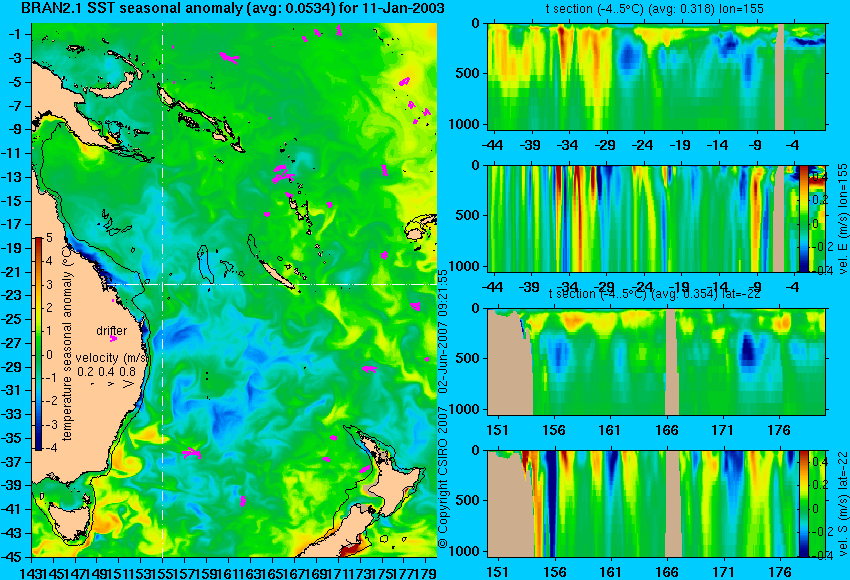850x580 pixels.
Task: Click '166' tick under the lat=-22 temperature section
Action: pyautogui.click(x=667, y=430)
